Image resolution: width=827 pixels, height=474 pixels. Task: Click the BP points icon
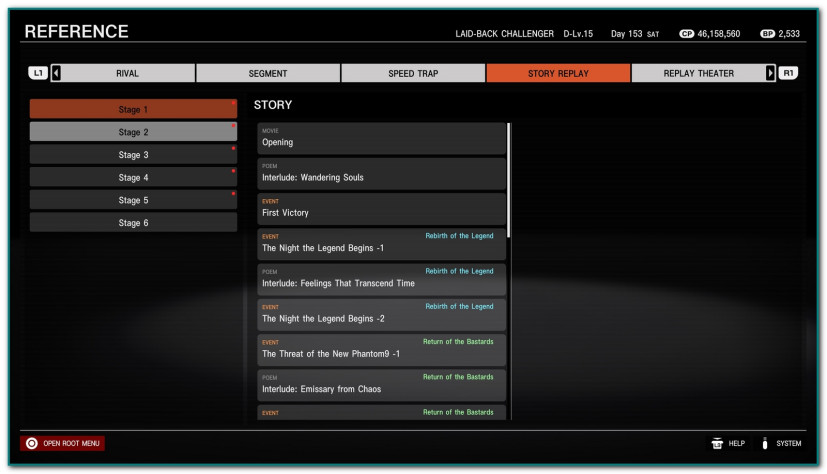pyautogui.click(x=767, y=34)
